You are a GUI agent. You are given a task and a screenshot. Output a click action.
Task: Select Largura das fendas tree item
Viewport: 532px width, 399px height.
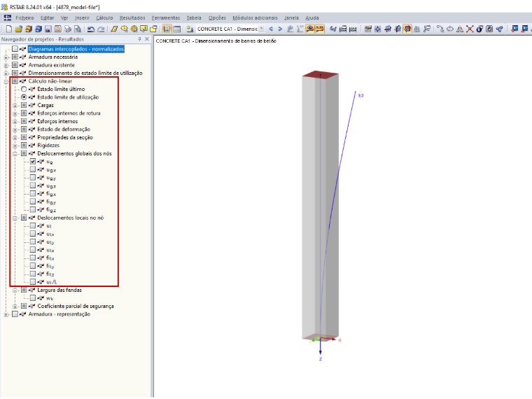[59, 290]
